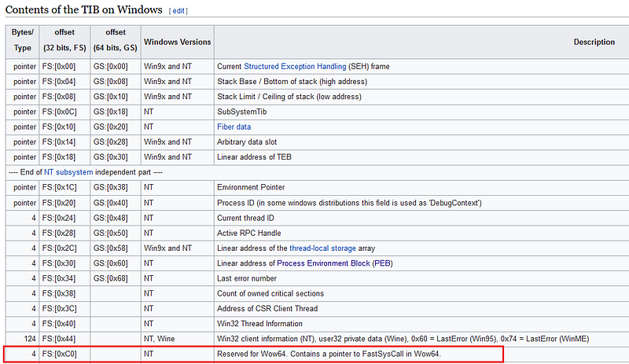
Task: Click Contents of the TIB on Windows heading
Action: coord(84,9)
